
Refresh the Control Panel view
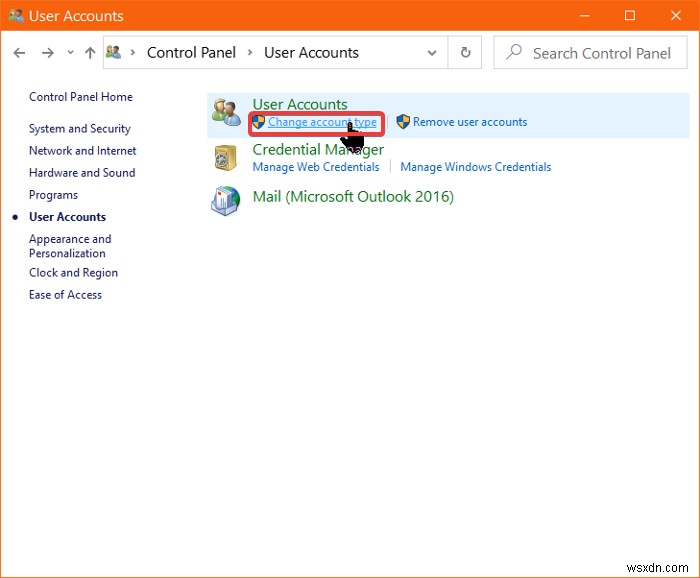click(465, 53)
